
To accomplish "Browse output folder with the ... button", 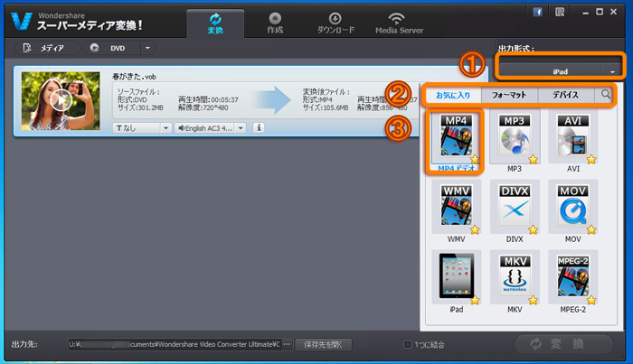I will 287,344.
